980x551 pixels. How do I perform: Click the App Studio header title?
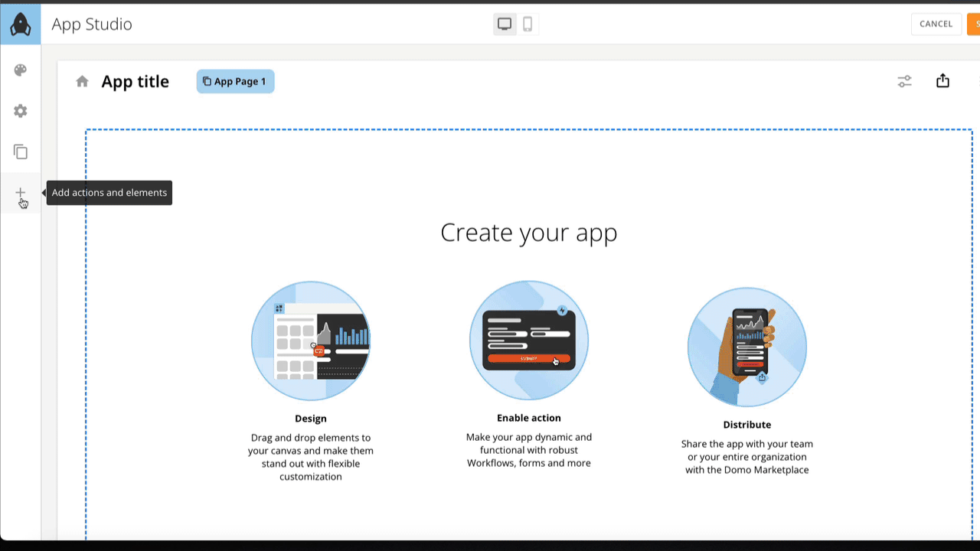coord(91,24)
